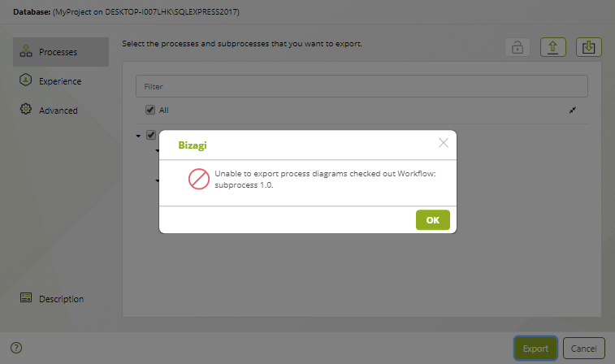Switch to the Experience tab label
Viewport: 615px width, 364px height.
[60, 81]
